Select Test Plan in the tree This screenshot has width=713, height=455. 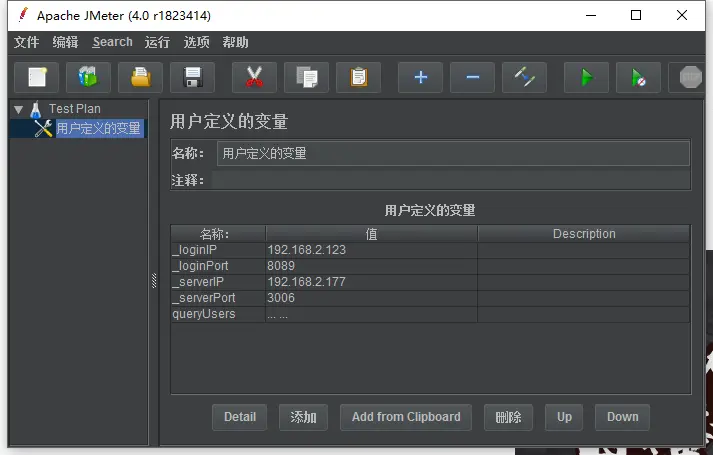(75, 109)
